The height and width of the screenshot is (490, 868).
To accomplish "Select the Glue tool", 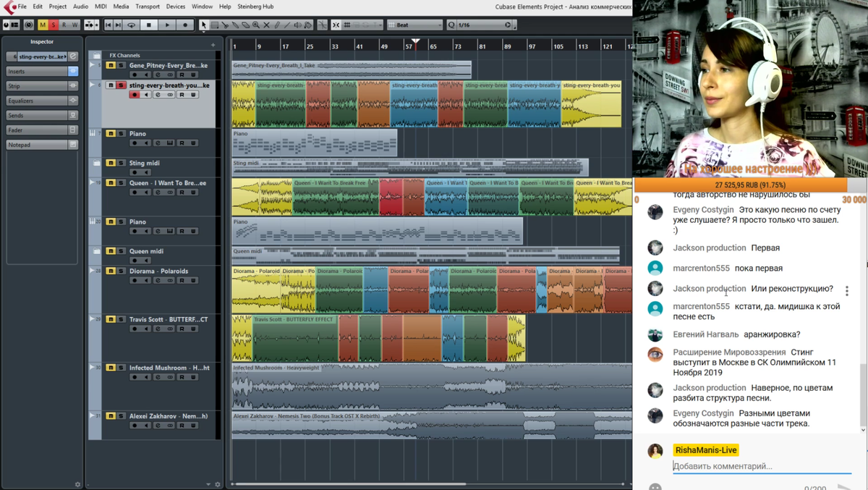I will click(x=235, y=25).
